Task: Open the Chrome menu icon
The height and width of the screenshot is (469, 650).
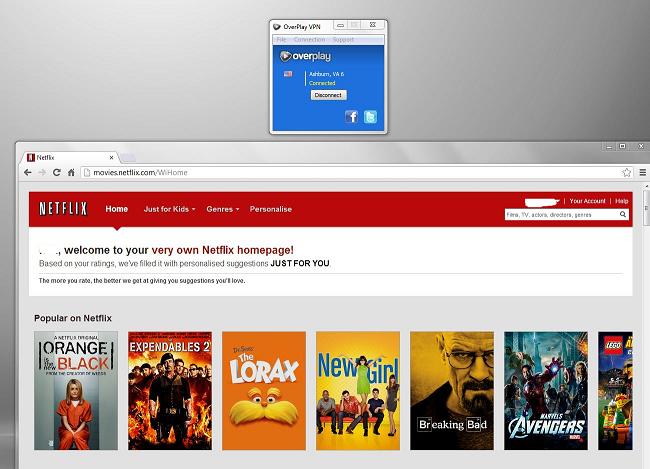Action: (643, 173)
